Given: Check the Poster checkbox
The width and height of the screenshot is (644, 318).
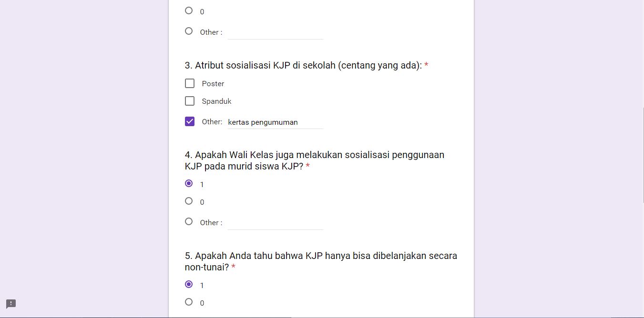Looking at the screenshot, I should [190, 83].
